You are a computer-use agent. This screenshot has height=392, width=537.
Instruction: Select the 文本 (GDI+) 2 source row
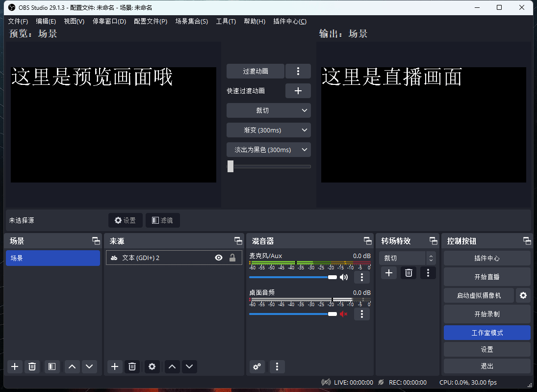[174, 258]
